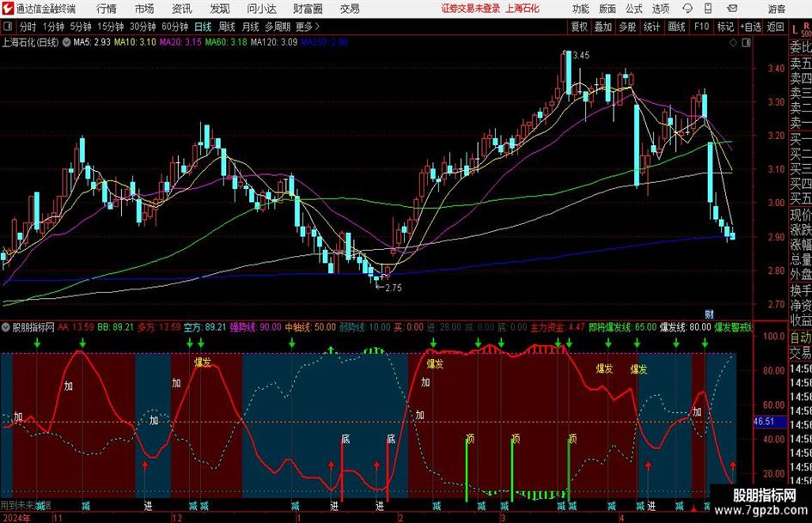Screen dimensions: 812x523
Task: Open the 公式 formula menu
Action: tap(634, 9)
